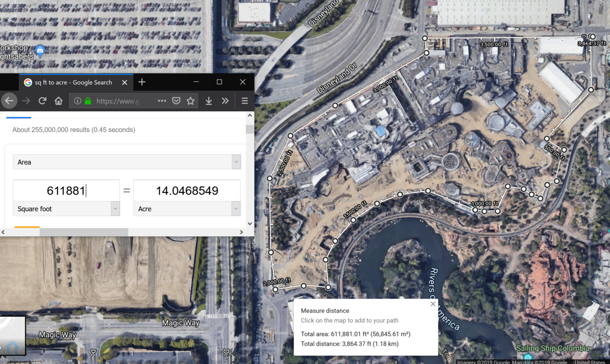
Task: Maximize the Firefox window
Action: pyautogui.click(x=219, y=82)
